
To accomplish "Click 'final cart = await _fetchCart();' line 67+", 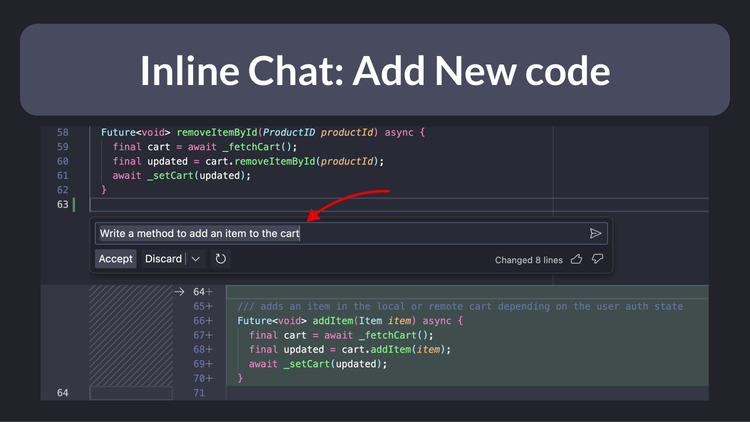I will pyautogui.click(x=341, y=335).
